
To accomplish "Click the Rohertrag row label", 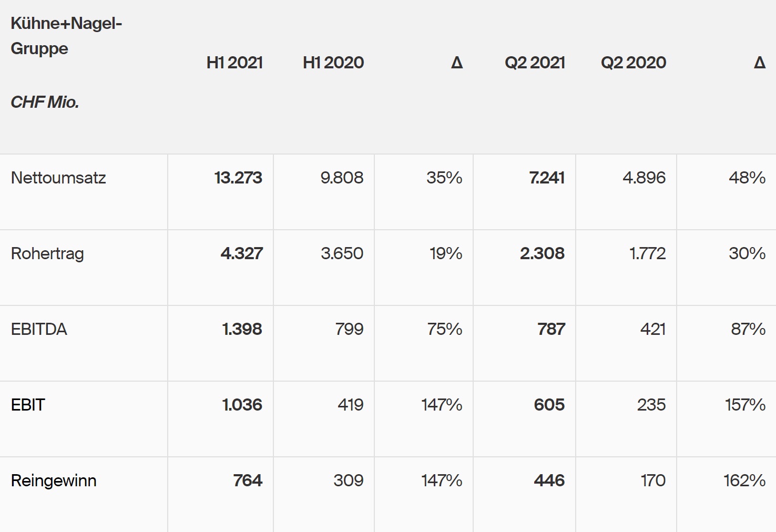I will (x=47, y=253).
